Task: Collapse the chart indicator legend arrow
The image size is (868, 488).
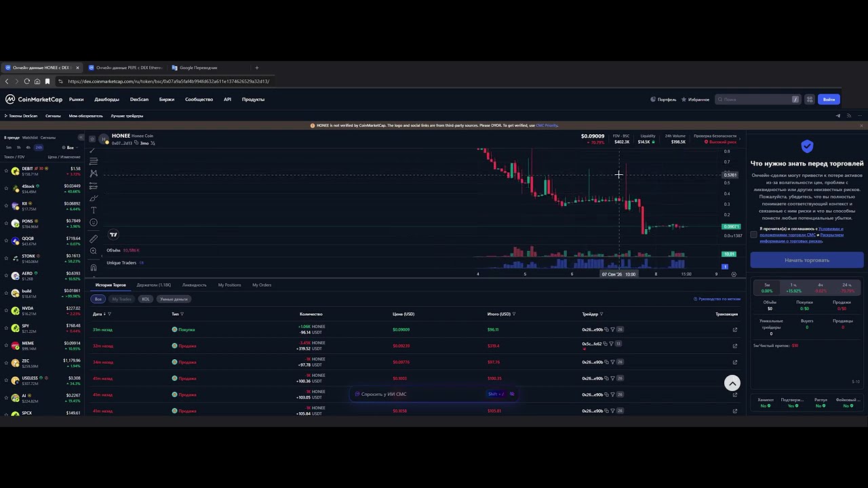Action: tap(103, 257)
